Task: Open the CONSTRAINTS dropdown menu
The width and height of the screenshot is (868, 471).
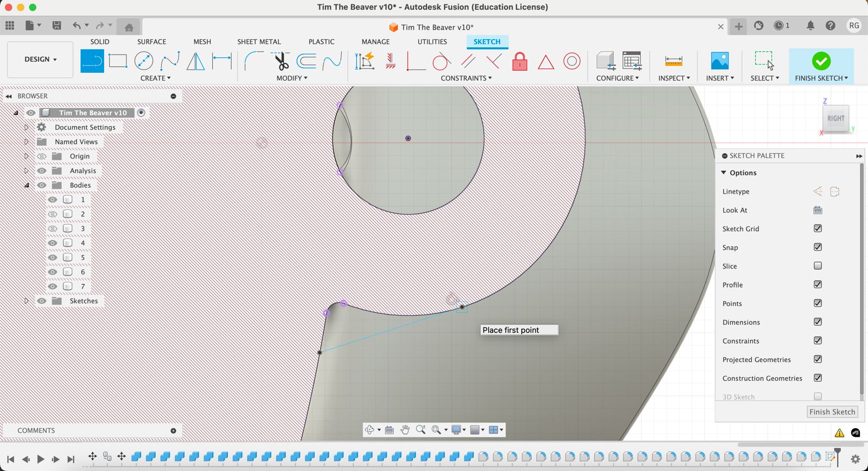Action: tap(466, 78)
